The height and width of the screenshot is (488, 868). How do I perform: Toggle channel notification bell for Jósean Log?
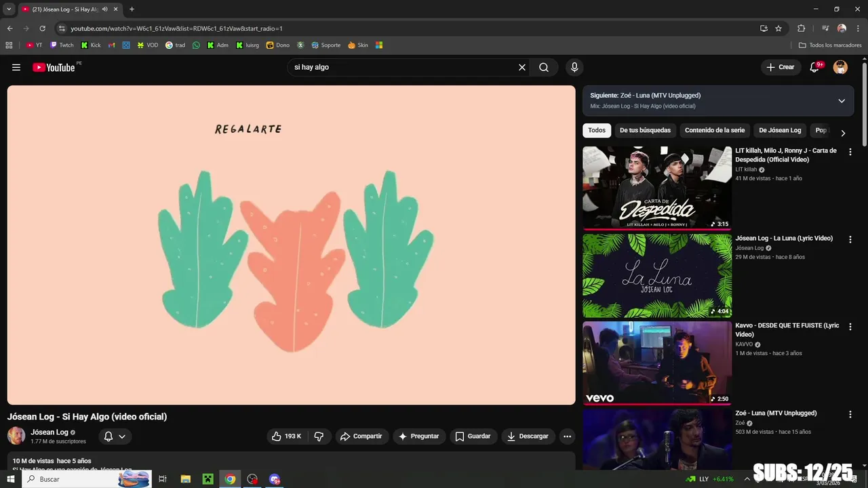[114, 436]
